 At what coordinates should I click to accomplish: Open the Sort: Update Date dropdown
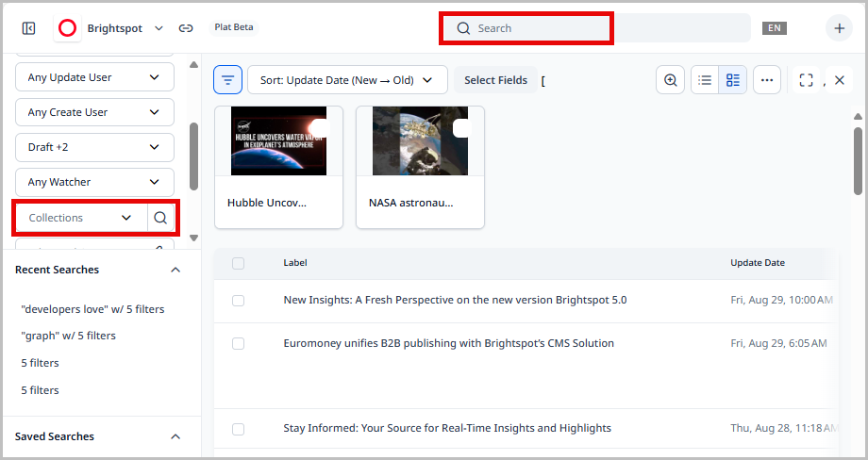[347, 80]
